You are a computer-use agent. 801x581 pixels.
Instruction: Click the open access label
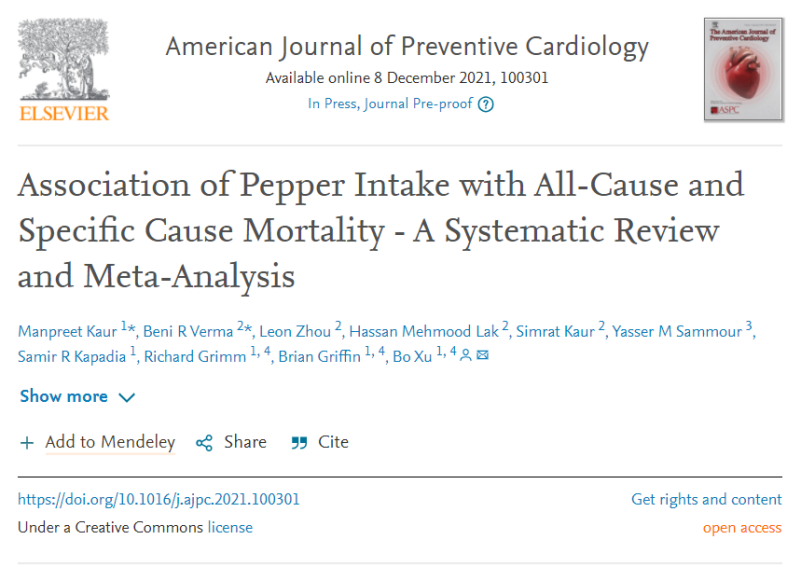(x=742, y=527)
